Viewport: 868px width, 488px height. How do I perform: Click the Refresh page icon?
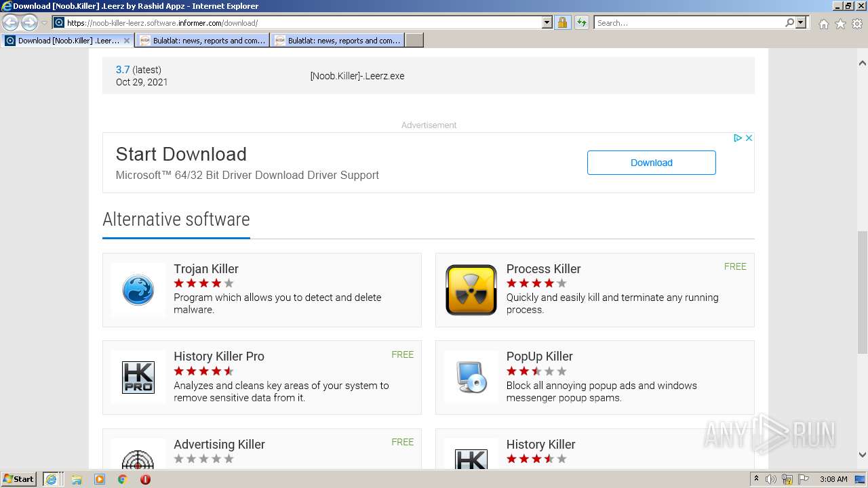point(581,22)
